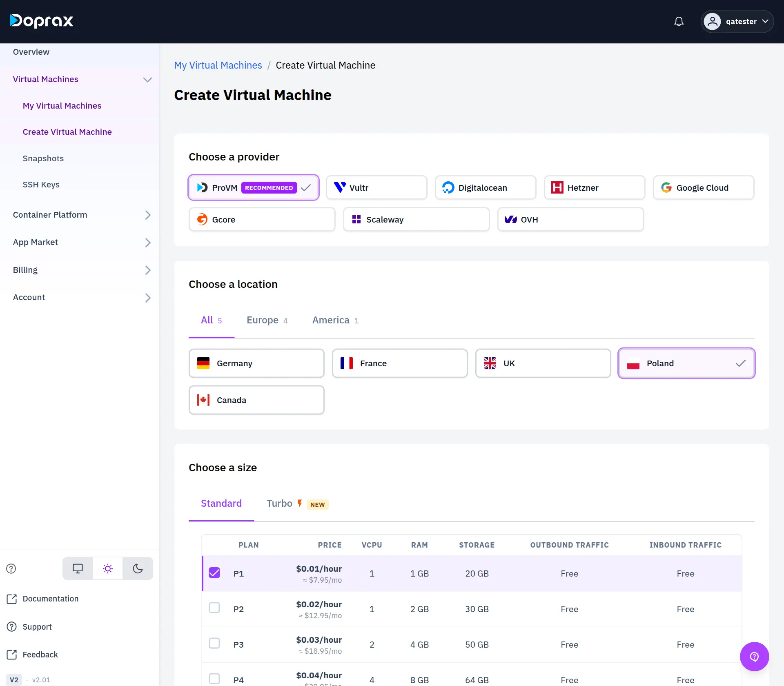The image size is (784, 686).
Task: Click the $0.02/hour price in P2 row
Action: tap(319, 604)
